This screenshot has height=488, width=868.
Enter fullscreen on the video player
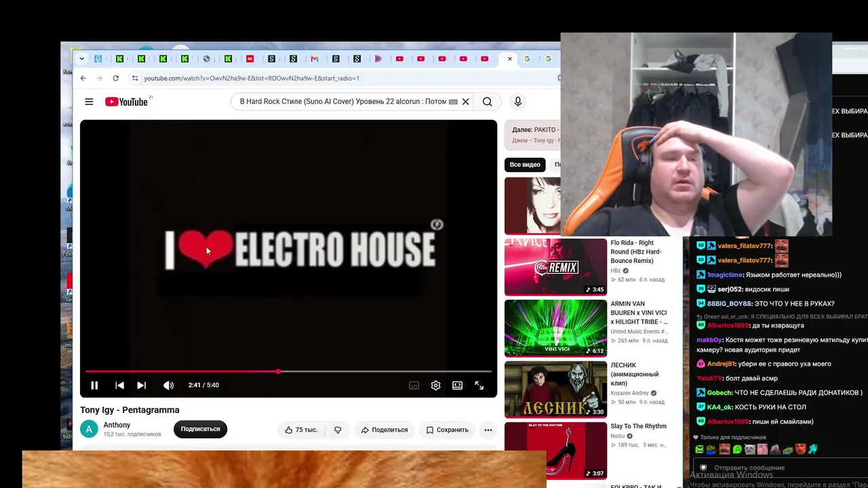pyautogui.click(x=479, y=385)
